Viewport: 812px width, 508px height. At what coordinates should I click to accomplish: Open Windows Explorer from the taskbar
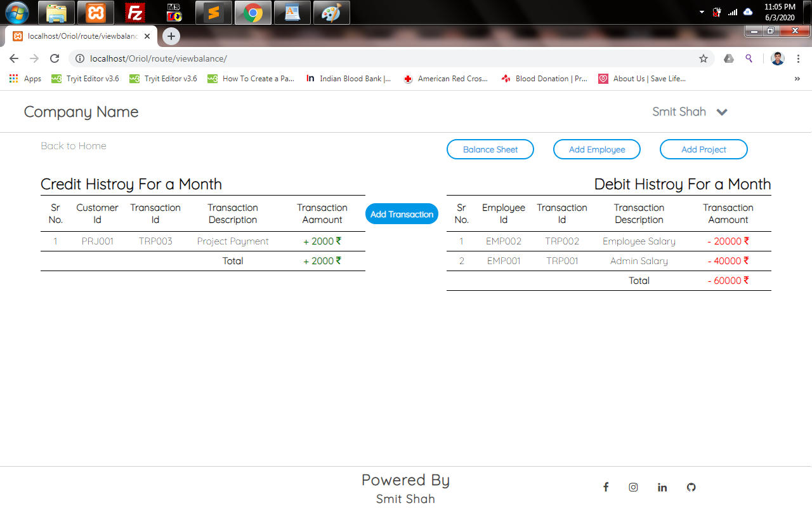point(56,12)
